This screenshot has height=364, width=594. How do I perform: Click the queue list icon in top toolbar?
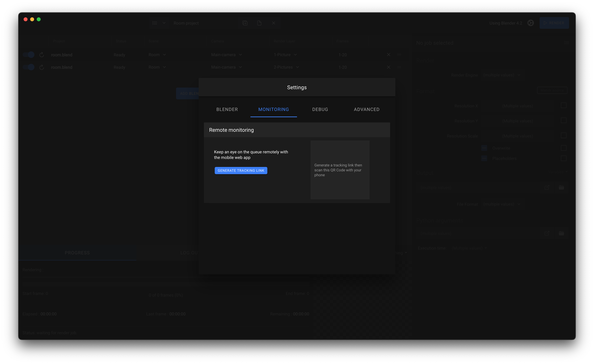tap(155, 23)
